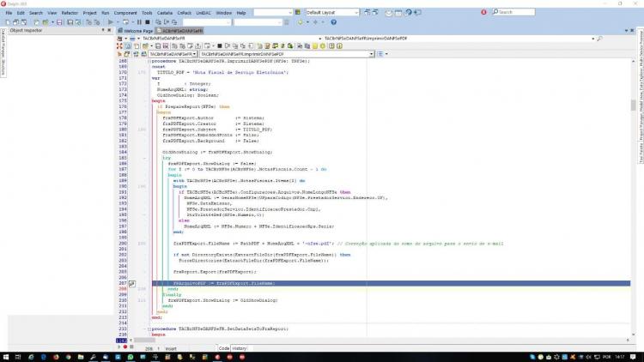The image size is (644, 362).
Task: Pin or unpin the Object Inspector panel
Action: pyautogui.click(x=103, y=30)
